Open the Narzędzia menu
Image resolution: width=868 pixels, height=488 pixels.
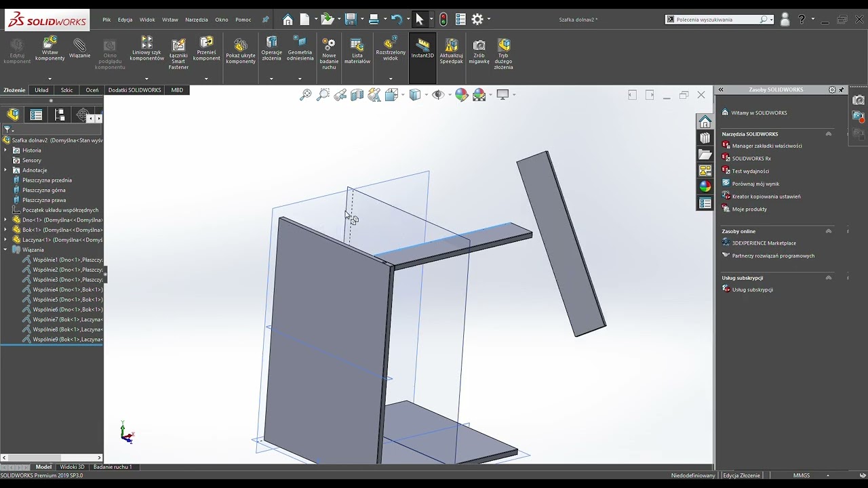[x=197, y=20]
